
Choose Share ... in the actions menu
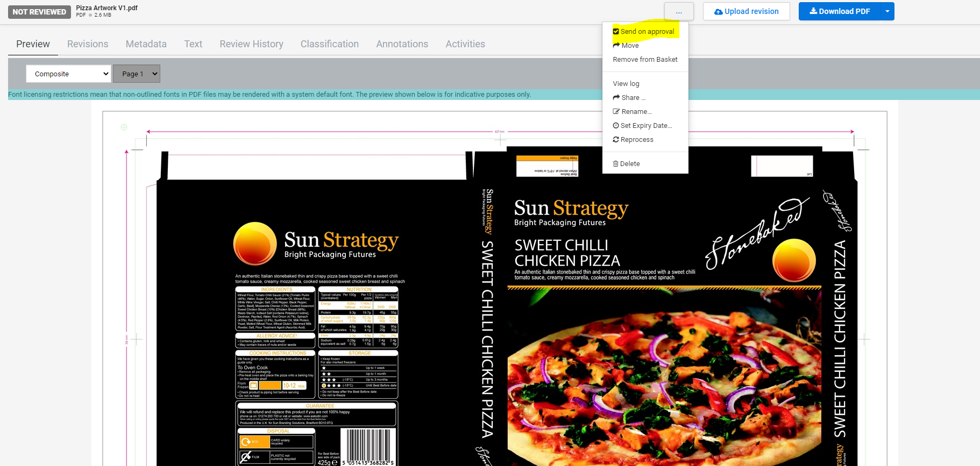(x=645, y=97)
